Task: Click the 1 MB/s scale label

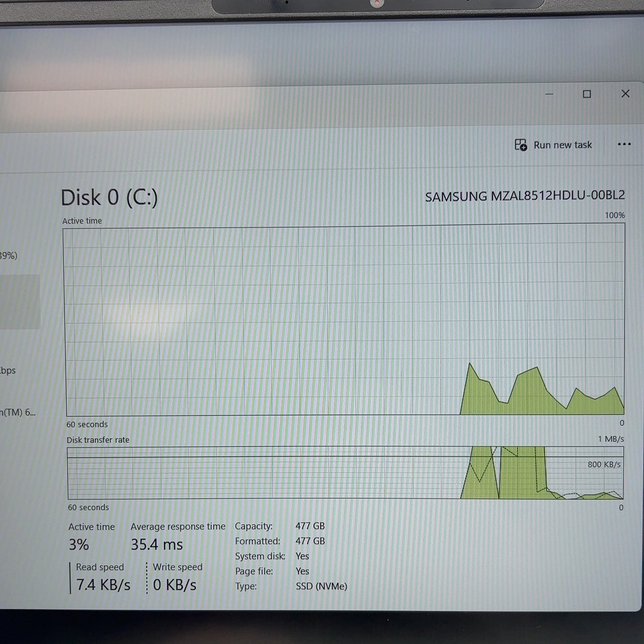Action: point(611,439)
